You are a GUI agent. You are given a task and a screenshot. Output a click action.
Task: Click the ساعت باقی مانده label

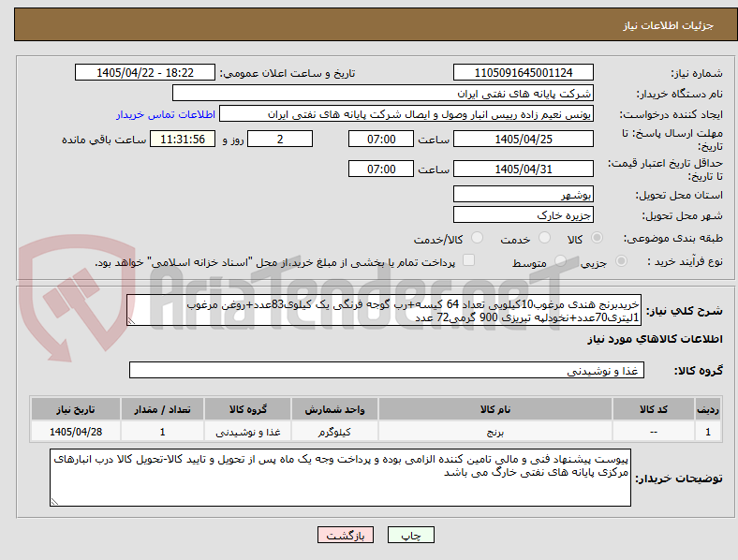coord(104,140)
